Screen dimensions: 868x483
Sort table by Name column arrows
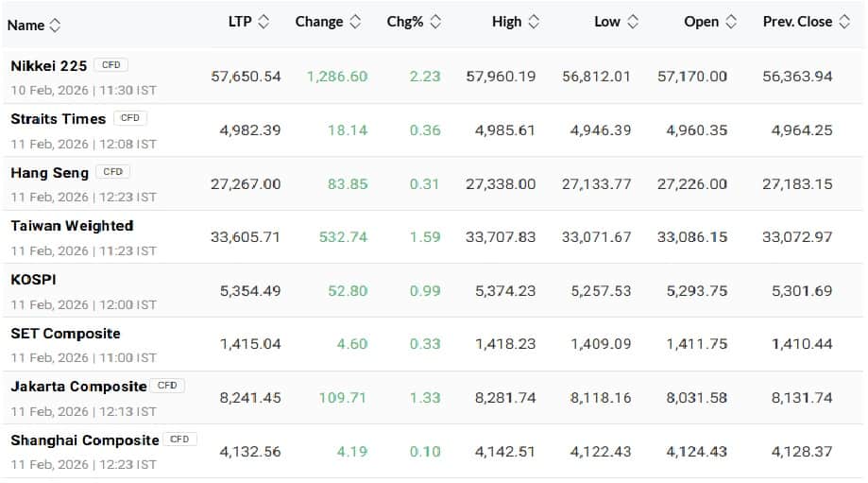click(55, 25)
